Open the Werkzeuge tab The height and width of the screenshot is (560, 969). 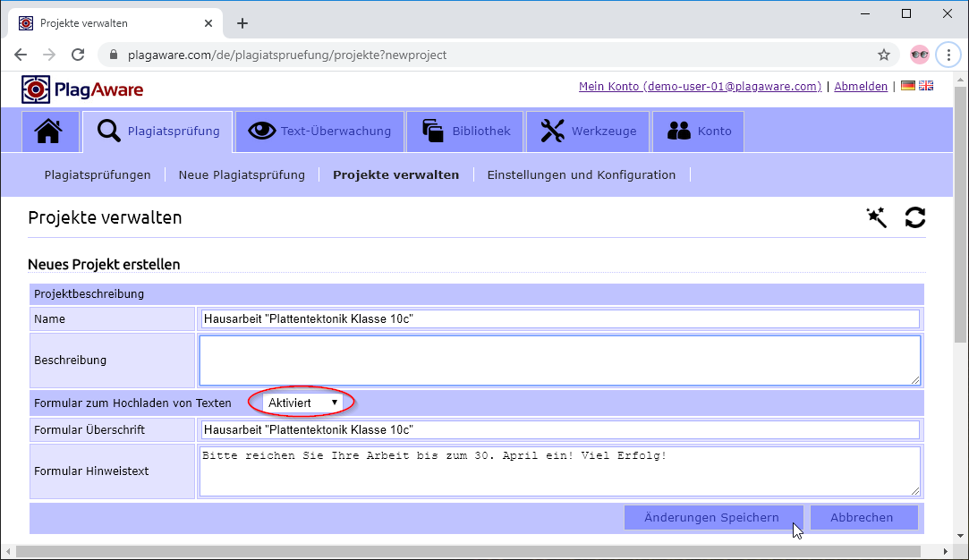coord(588,131)
